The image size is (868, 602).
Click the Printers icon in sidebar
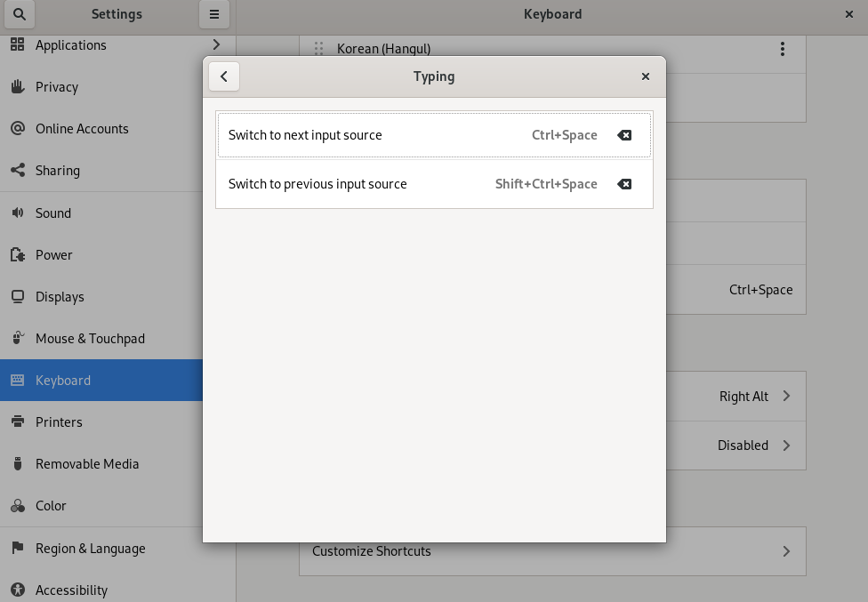pyautogui.click(x=17, y=421)
